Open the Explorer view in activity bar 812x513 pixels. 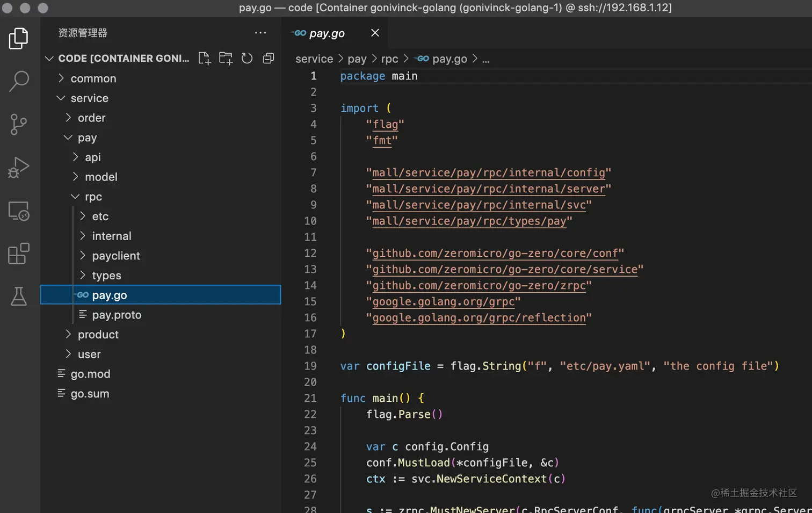(19, 39)
